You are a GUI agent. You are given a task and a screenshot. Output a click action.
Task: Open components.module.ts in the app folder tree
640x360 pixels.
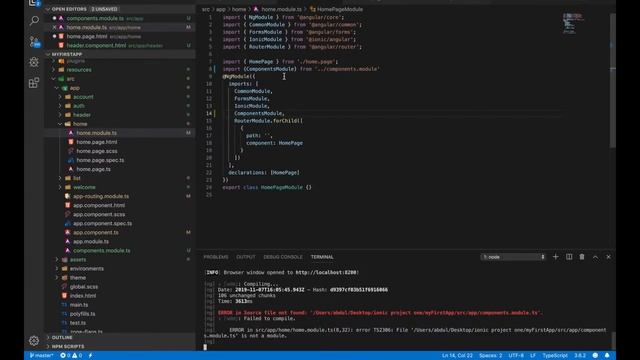pos(102,250)
